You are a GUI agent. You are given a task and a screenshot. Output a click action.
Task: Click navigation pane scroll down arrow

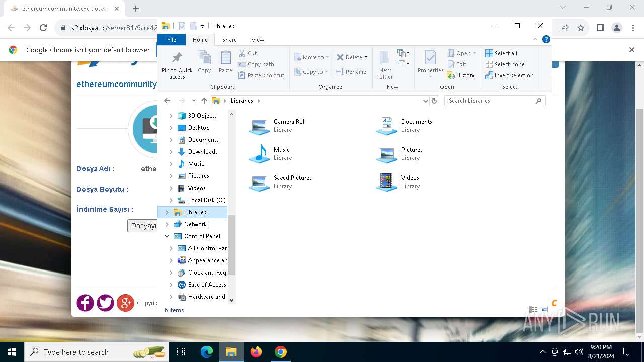tap(231, 300)
